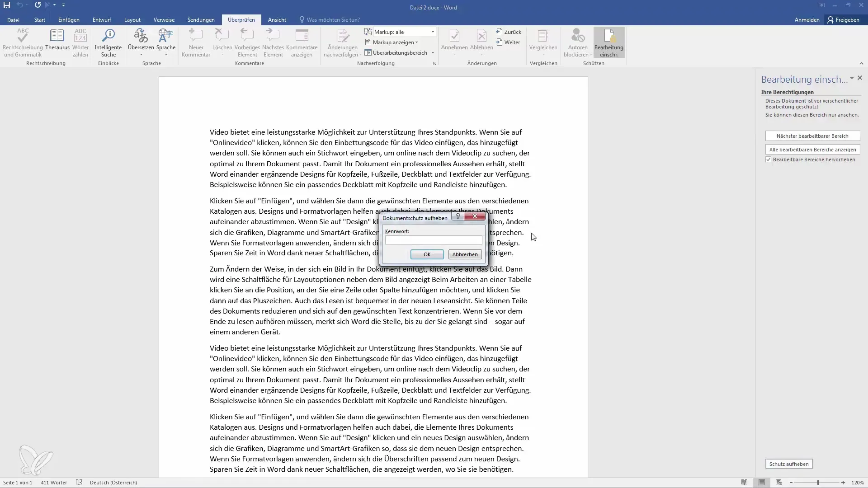Click the Löschen comment icon
Image resolution: width=868 pixels, height=488 pixels.
point(222,43)
